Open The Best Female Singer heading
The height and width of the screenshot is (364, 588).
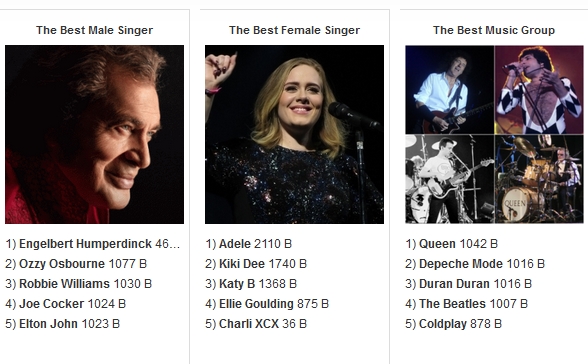click(x=294, y=30)
